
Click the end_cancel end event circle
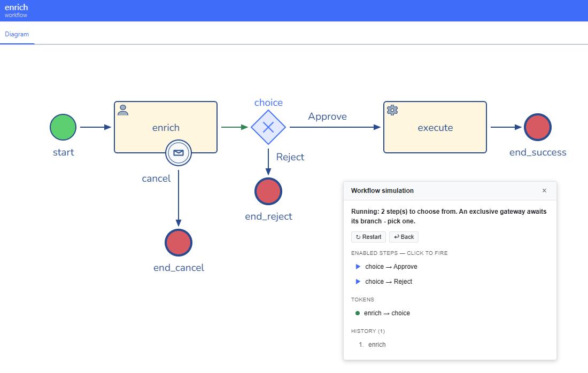pos(179,243)
